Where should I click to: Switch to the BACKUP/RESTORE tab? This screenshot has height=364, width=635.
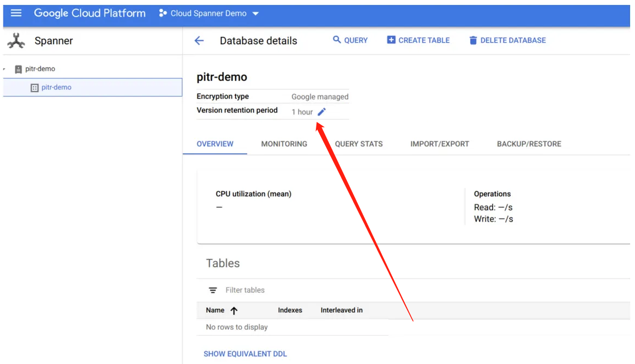[529, 144]
